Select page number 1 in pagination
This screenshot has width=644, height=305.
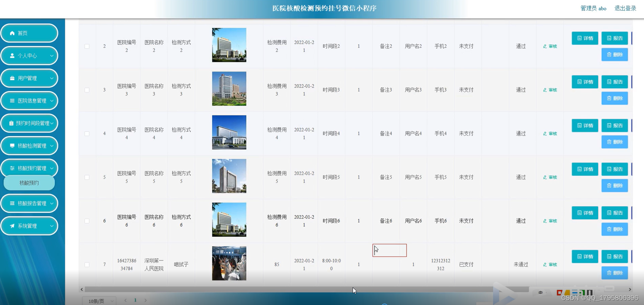coord(135,300)
